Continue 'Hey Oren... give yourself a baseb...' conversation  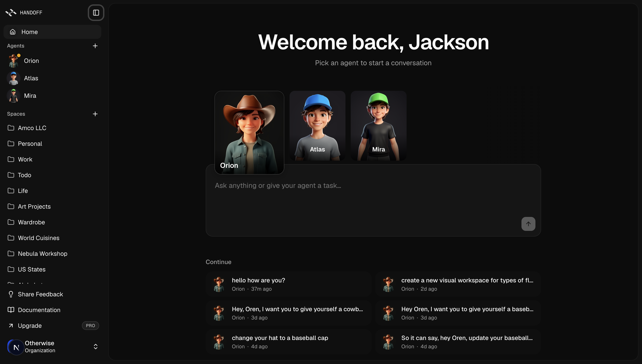point(458,313)
